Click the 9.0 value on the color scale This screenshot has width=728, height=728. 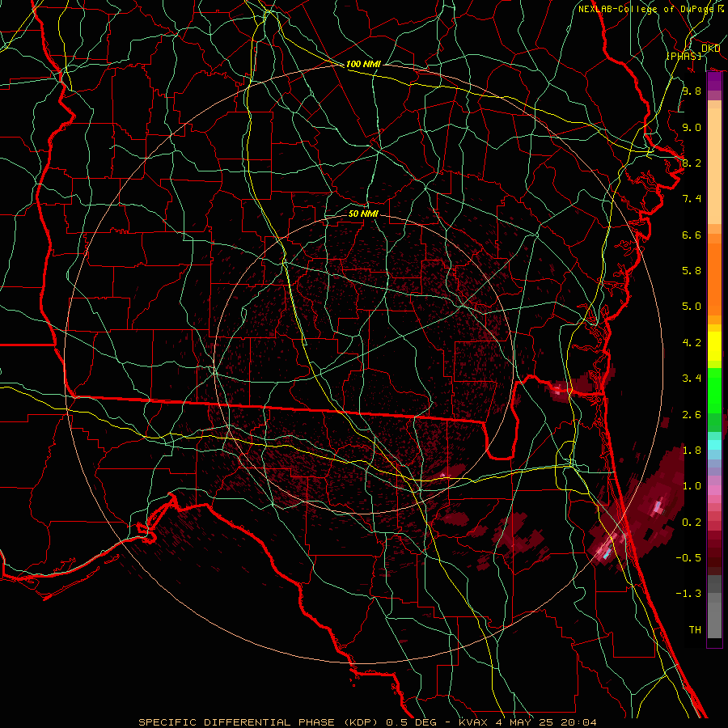coord(692,127)
